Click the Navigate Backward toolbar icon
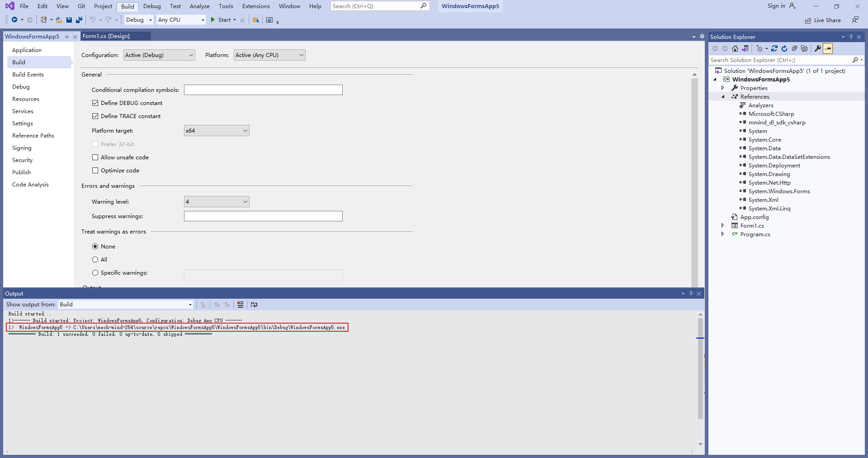Screen dimensions: 868x458 coord(14,20)
